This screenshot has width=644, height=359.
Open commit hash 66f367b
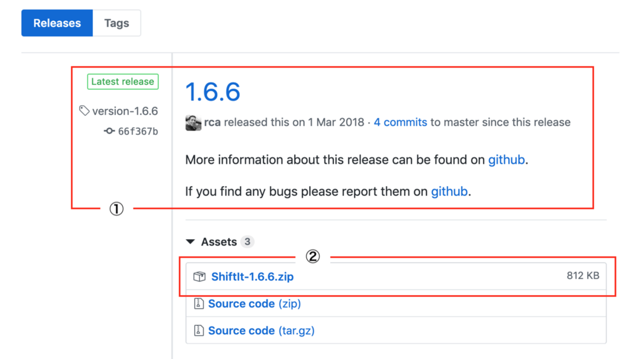[x=138, y=131]
